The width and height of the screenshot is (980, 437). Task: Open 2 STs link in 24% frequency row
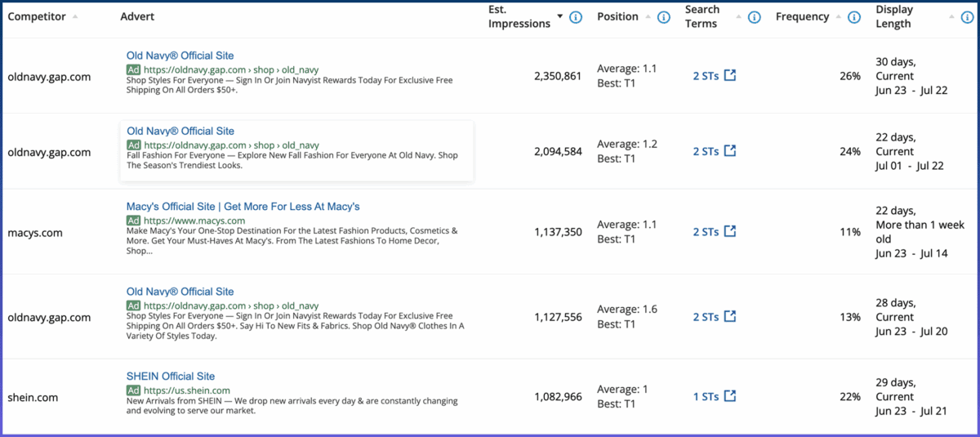[706, 151]
